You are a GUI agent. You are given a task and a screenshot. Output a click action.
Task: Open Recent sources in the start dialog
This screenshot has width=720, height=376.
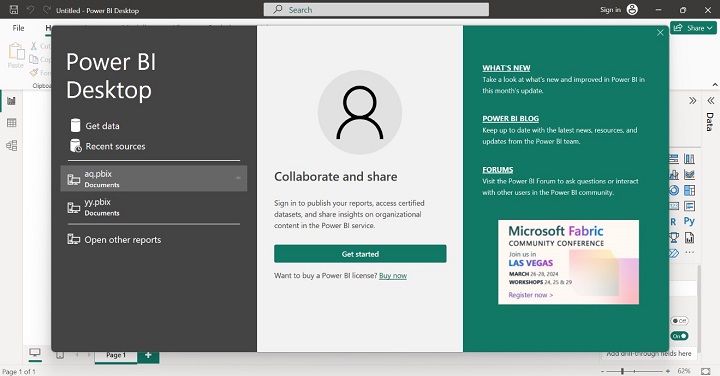(107, 146)
